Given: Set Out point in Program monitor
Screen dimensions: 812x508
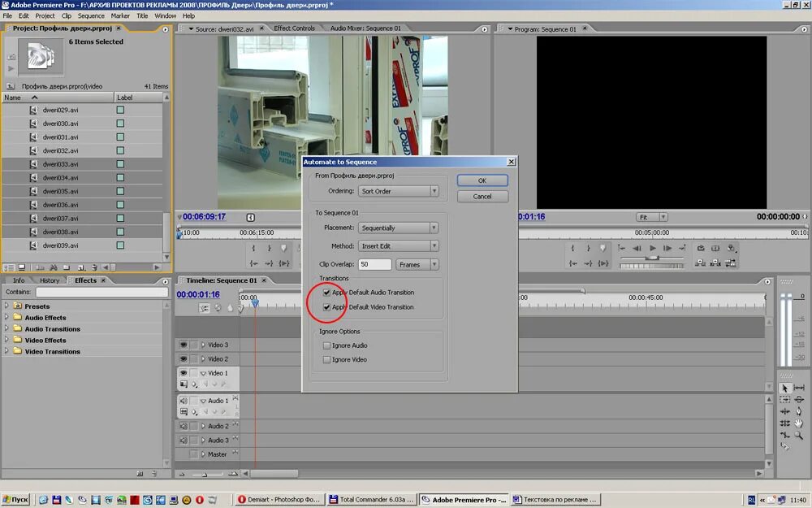Looking at the screenshot, I should click(x=588, y=248).
